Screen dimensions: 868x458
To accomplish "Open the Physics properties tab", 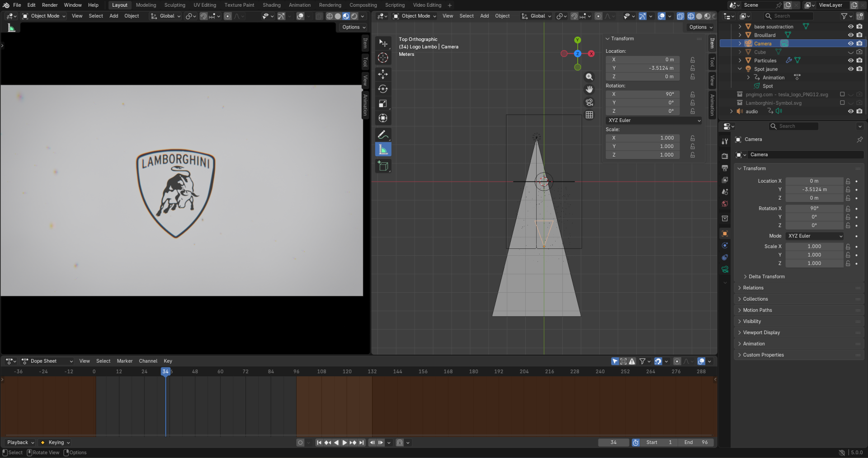I will click(725, 245).
